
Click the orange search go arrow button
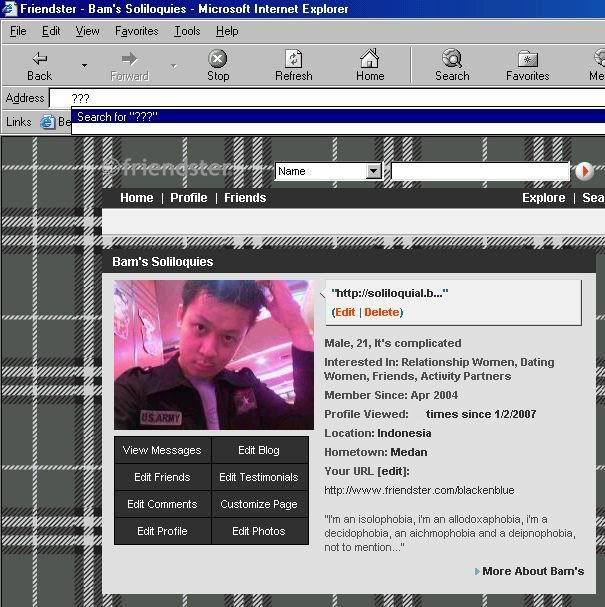tap(584, 171)
